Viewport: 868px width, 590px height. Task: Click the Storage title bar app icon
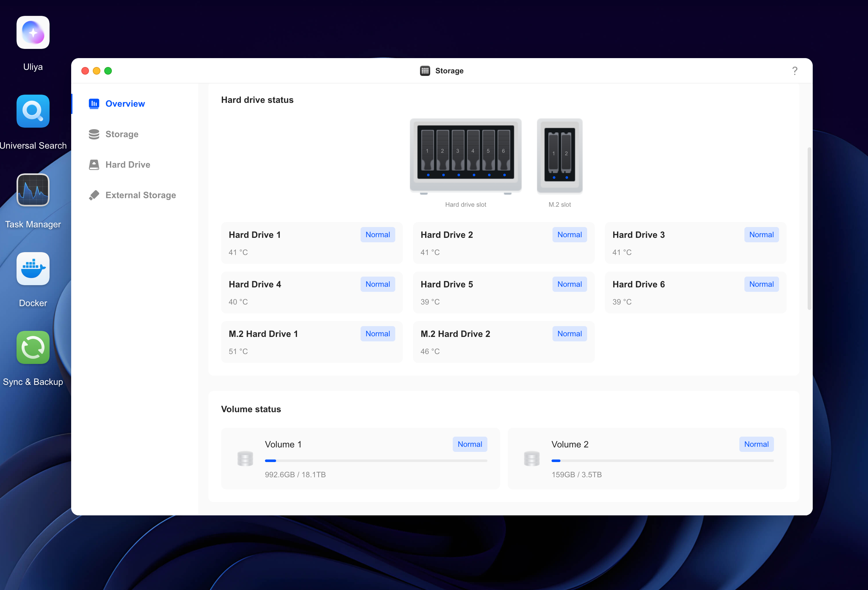[x=425, y=71]
